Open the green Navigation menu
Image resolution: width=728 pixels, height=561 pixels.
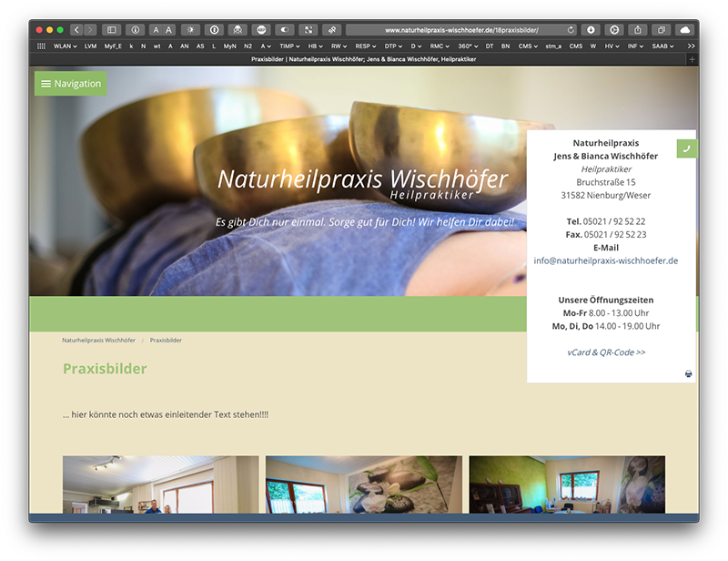[70, 84]
